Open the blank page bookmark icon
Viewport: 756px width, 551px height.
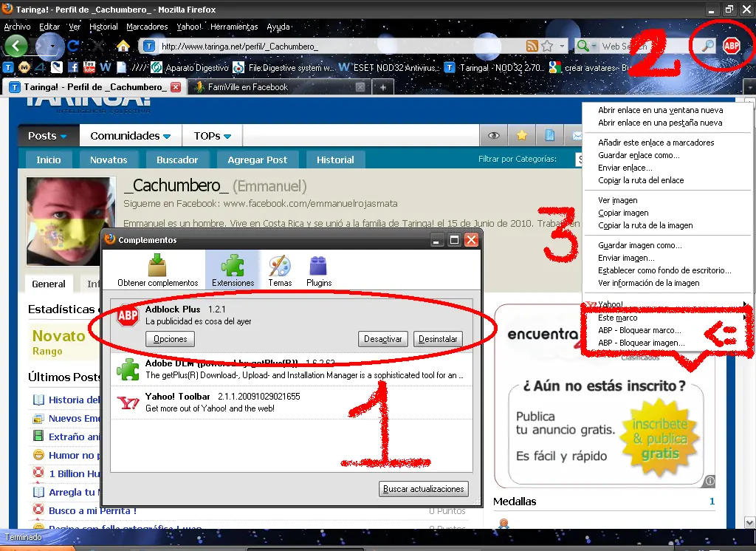(122, 67)
